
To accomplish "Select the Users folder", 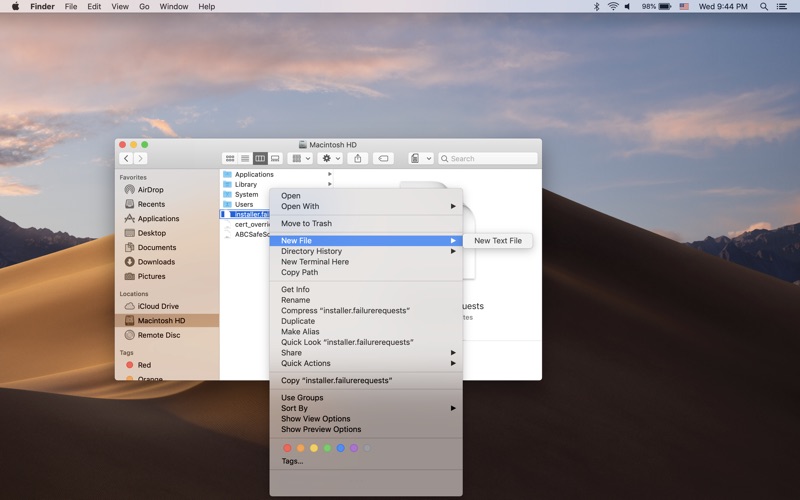I will tap(244, 204).
